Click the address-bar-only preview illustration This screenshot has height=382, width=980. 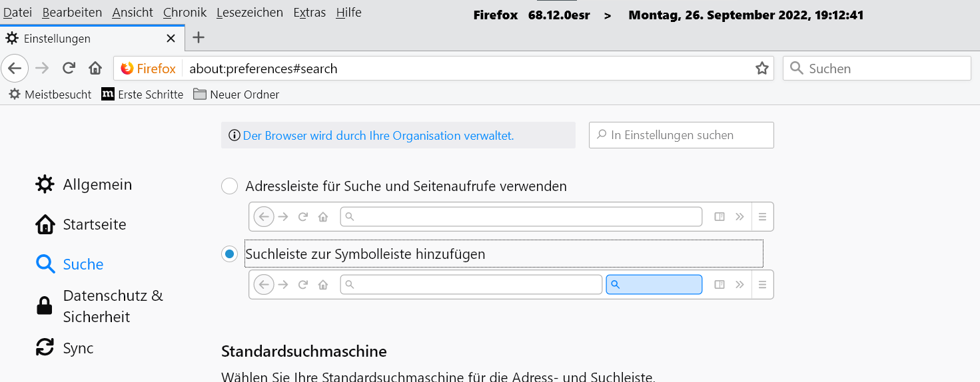pyautogui.click(x=511, y=216)
